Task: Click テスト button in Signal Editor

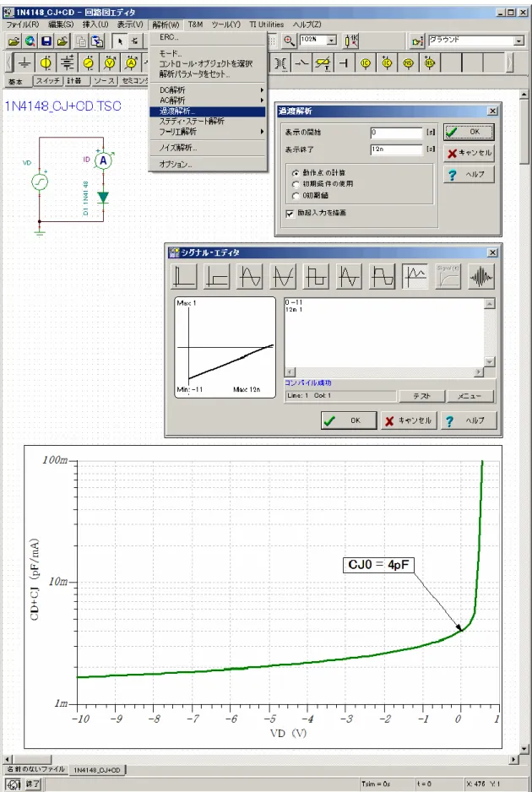Action: click(421, 396)
